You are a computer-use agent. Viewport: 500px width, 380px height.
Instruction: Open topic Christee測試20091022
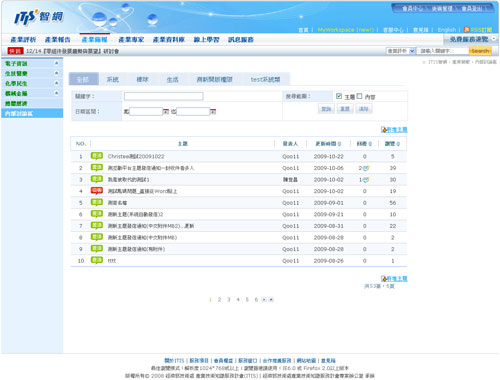coord(136,156)
